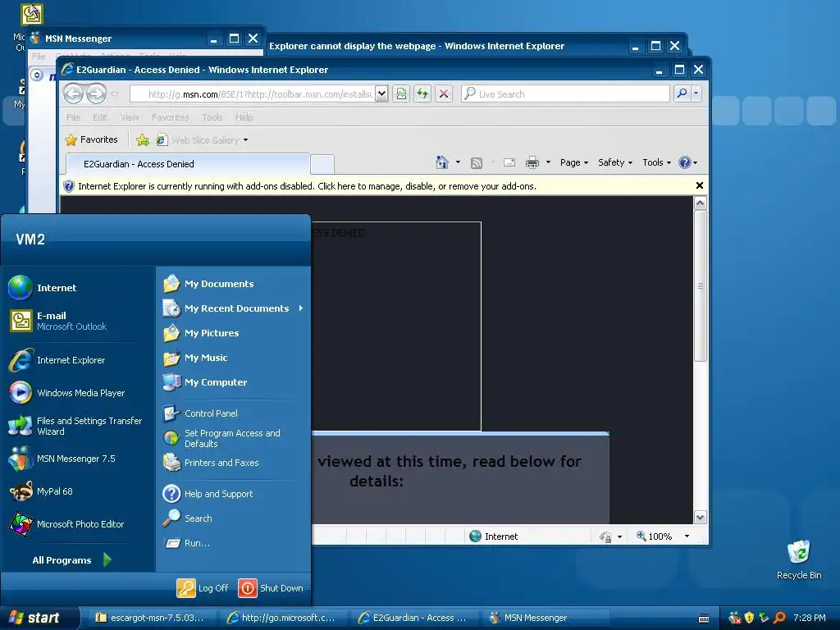Expand Home button dropdown arrow
The width and height of the screenshot is (840, 630).
tap(458, 162)
